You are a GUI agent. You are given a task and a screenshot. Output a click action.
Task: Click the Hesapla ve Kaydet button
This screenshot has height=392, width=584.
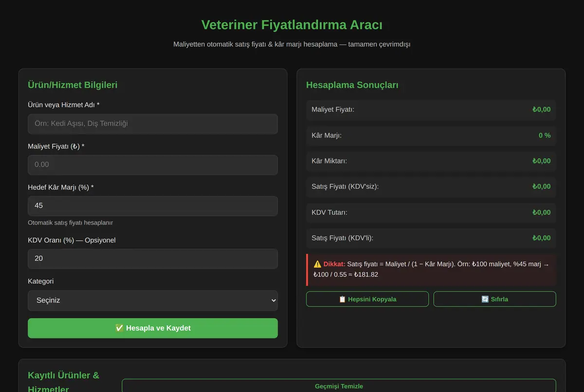click(153, 328)
